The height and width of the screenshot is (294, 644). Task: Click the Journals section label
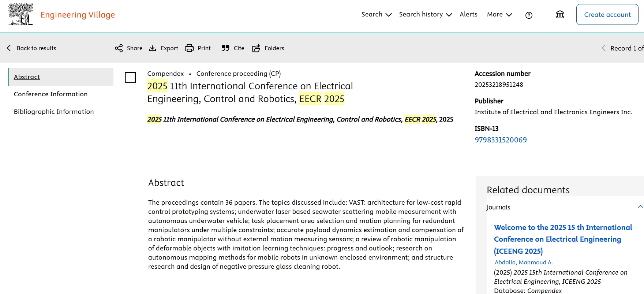tap(498, 207)
